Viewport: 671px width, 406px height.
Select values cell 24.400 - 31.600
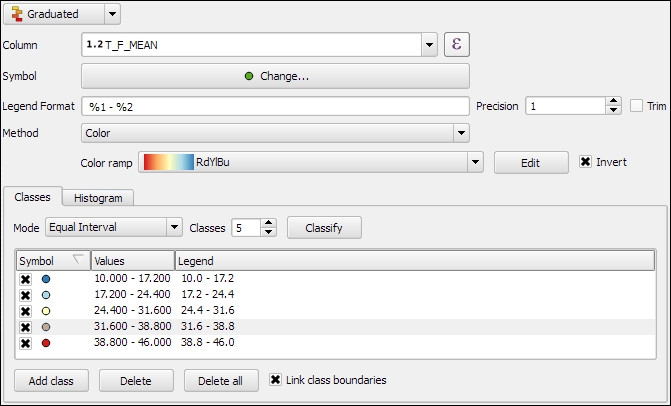133,310
